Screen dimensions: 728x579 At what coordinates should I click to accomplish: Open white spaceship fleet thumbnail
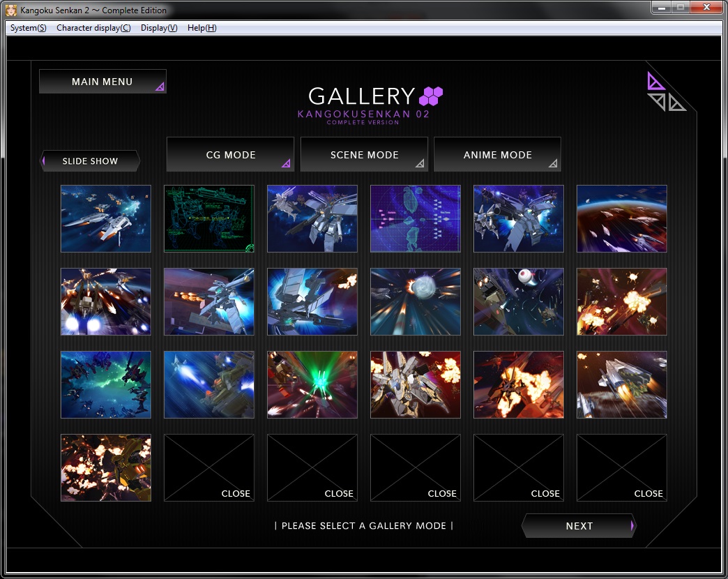106,218
